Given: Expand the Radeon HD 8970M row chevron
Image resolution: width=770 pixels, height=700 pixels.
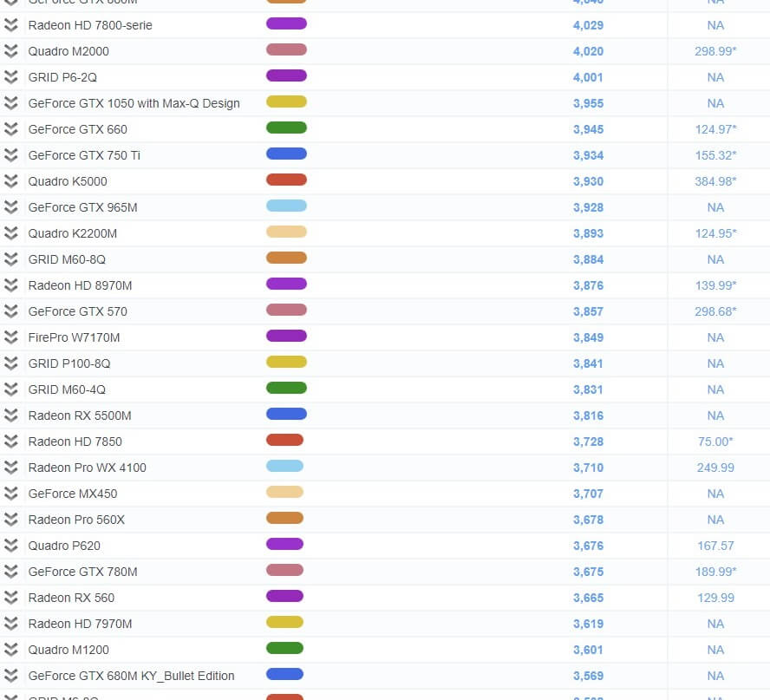Looking at the screenshot, I should click(10, 285).
